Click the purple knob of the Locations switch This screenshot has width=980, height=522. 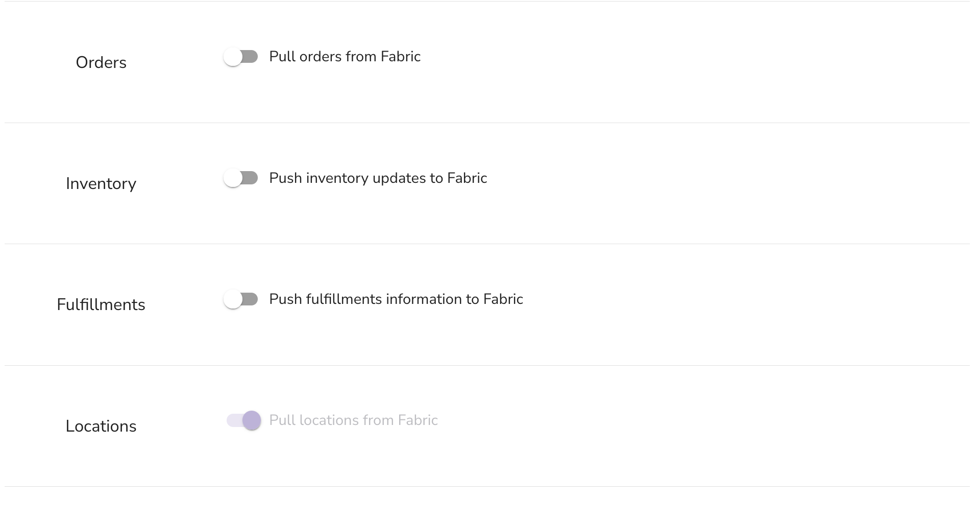click(252, 420)
